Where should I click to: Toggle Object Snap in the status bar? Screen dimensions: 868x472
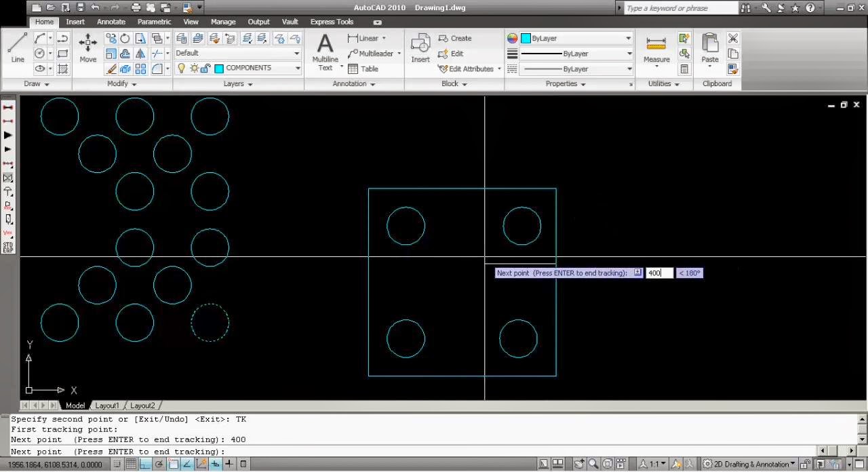(x=173, y=464)
